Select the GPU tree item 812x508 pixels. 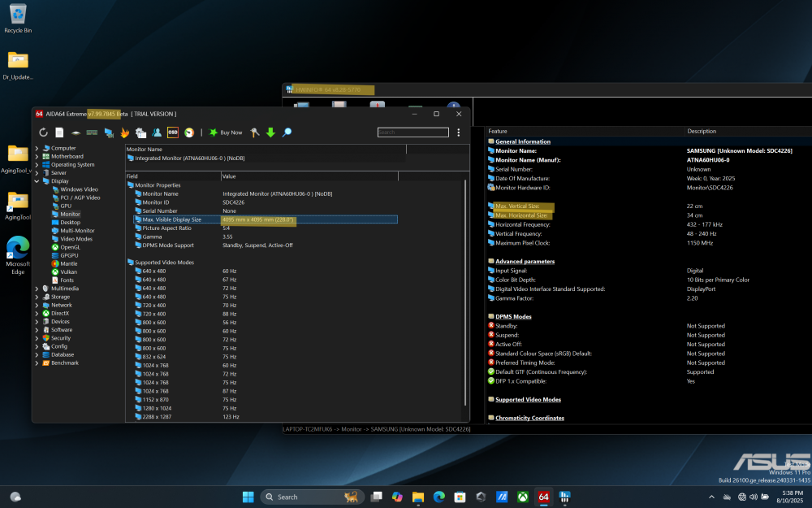tap(66, 206)
